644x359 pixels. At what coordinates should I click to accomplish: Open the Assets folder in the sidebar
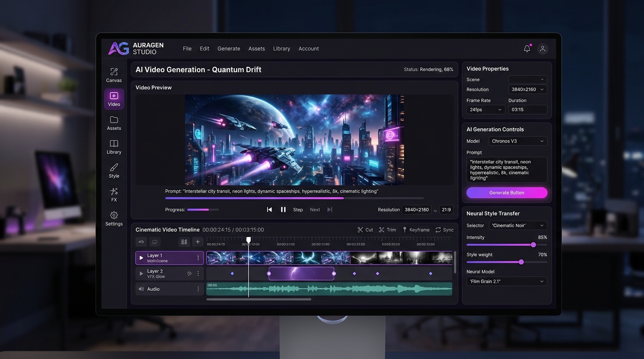pos(114,123)
